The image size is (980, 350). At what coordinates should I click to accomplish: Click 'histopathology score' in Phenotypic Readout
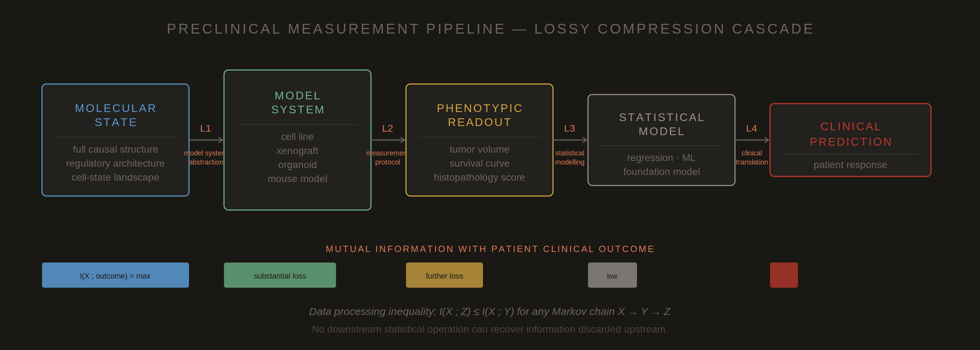pyautogui.click(x=479, y=177)
